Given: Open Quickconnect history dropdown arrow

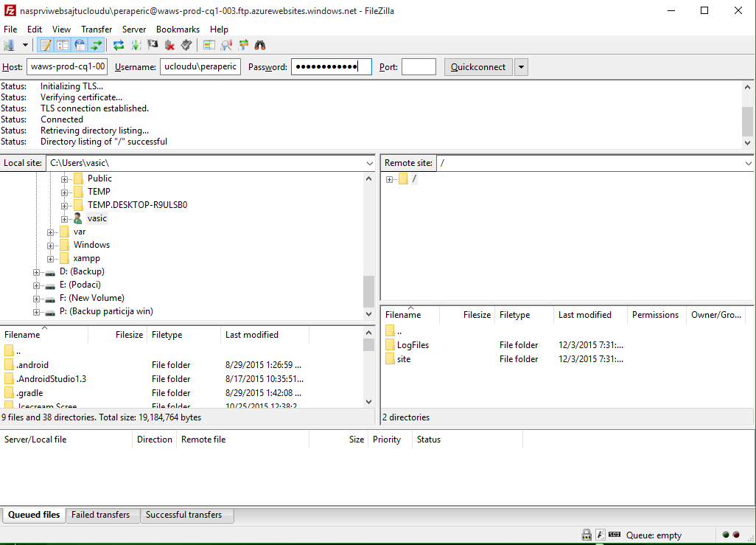Looking at the screenshot, I should click(x=521, y=67).
